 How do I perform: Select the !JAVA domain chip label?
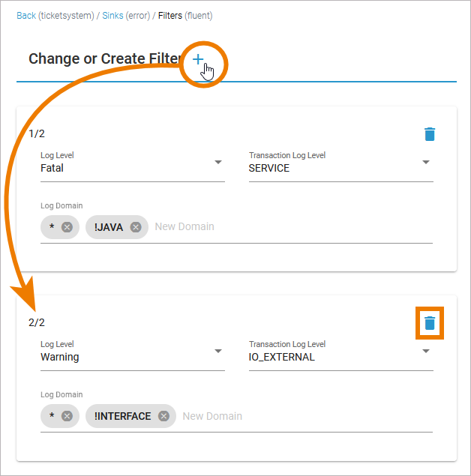pyautogui.click(x=109, y=227)
